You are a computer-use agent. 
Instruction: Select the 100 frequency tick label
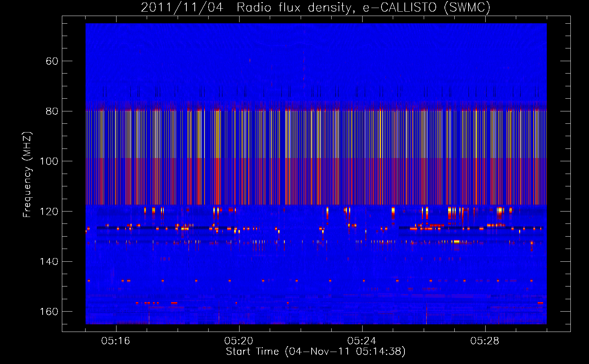tap(49, 161)
